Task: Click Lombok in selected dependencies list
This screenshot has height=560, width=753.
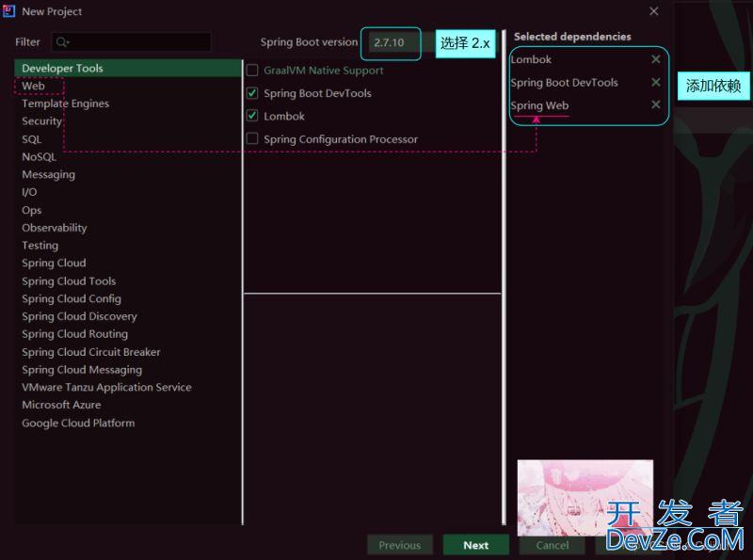Action: [531, 59]
